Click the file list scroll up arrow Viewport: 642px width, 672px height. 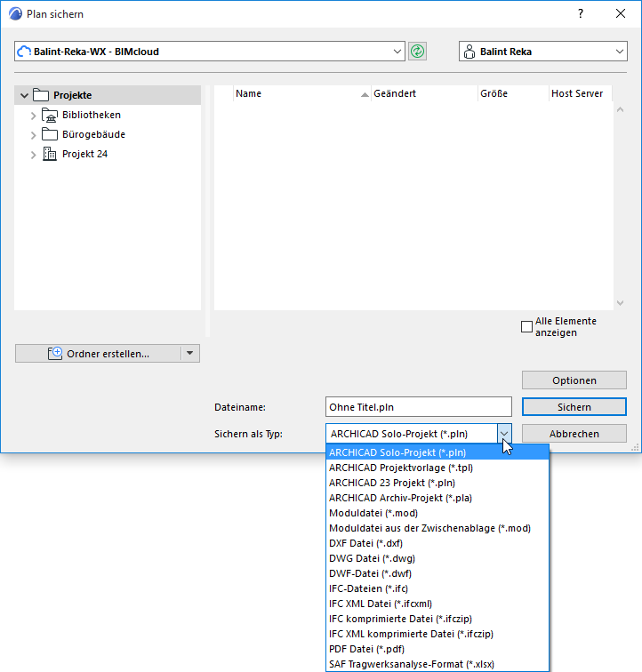pos(620,109)
